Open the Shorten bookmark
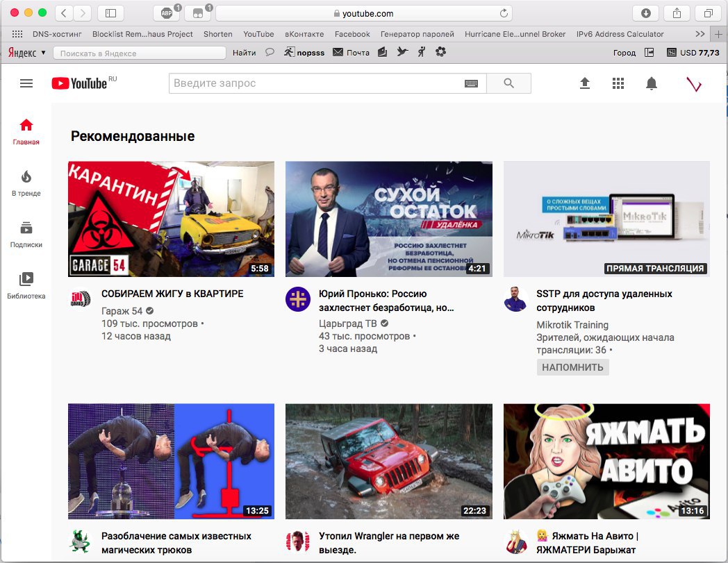The width and height of the screenshot is (728, 563). click(x=217, y=34)
